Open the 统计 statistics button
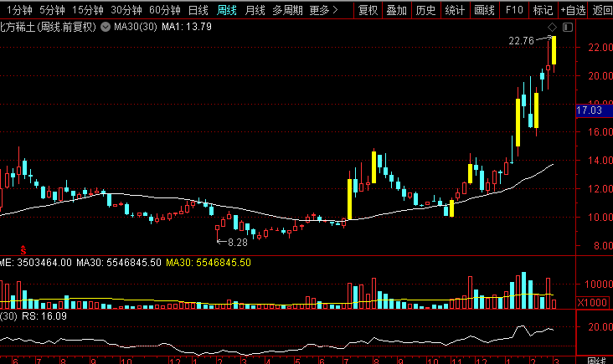 coord(455,10)
